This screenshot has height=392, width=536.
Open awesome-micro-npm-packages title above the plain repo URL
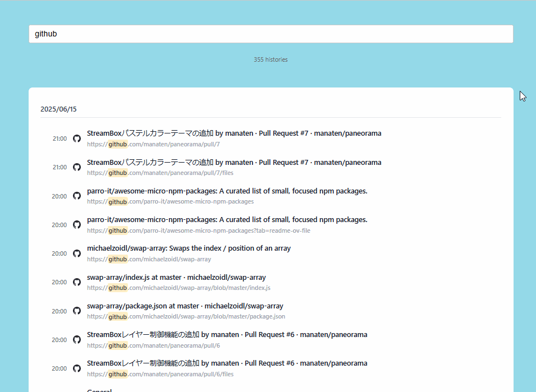(x=227, y=191)
